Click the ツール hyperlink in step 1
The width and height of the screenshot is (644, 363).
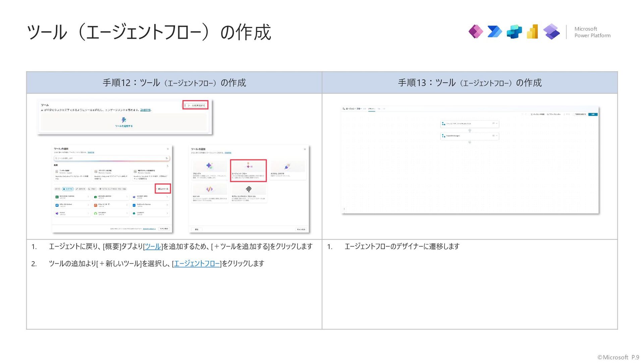(153, 246)
